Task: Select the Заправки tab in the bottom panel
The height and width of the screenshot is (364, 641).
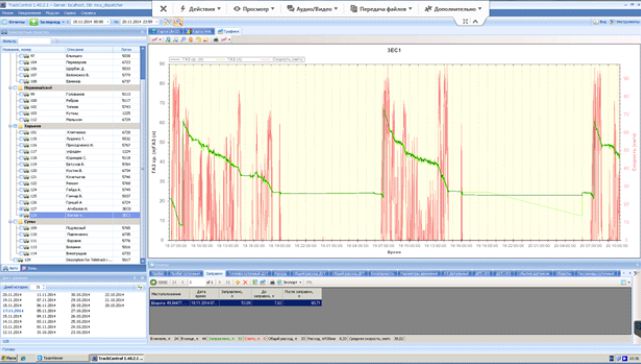Action: (x=214, y=273)
